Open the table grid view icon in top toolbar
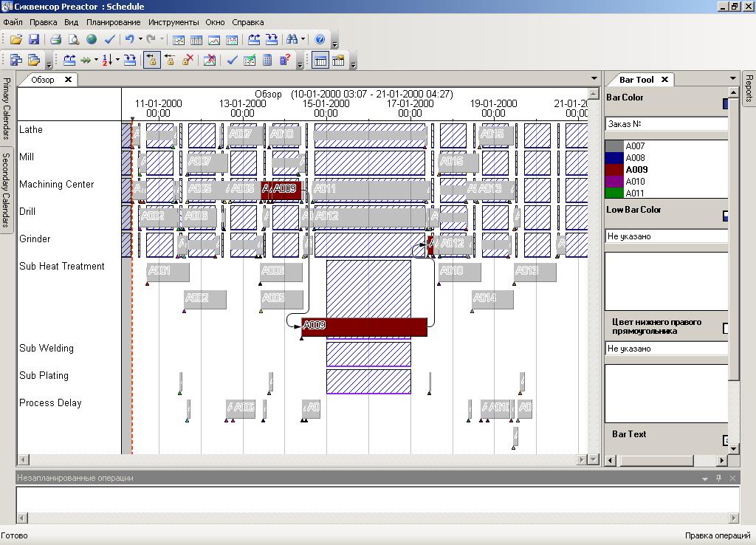 196,40
